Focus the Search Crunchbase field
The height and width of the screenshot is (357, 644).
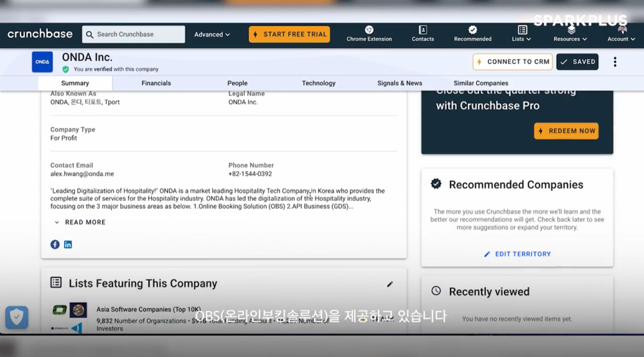point(133,35)
